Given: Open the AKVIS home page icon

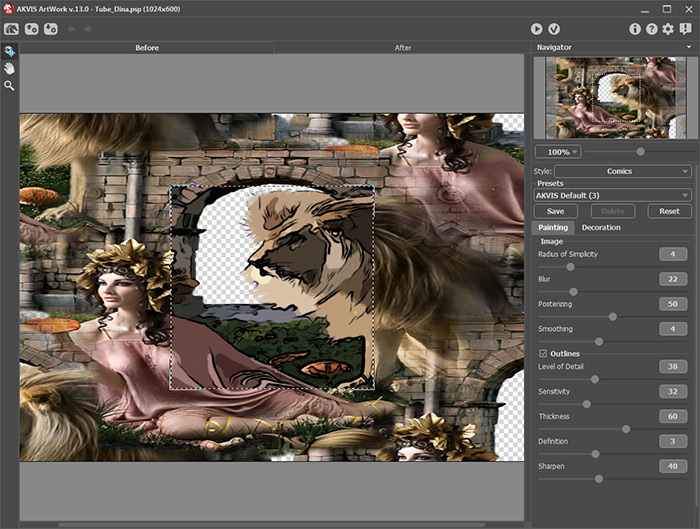Looking at the screenshot, I should pos(11,29).
